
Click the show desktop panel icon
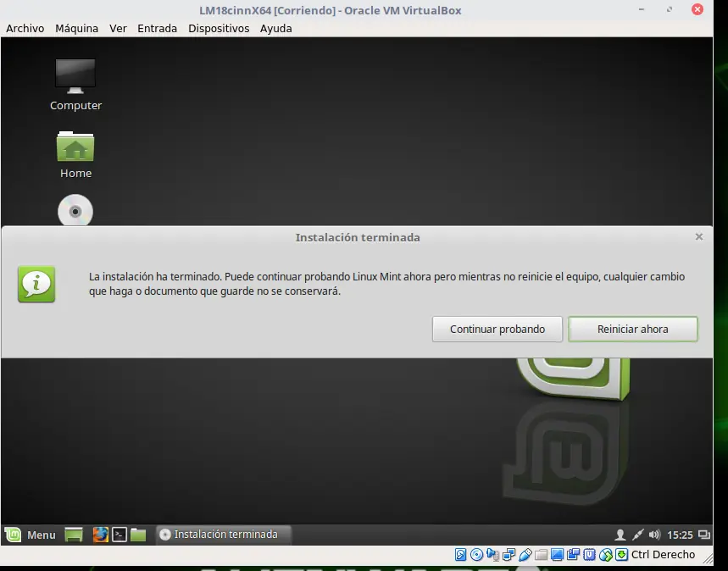(74, 535)
